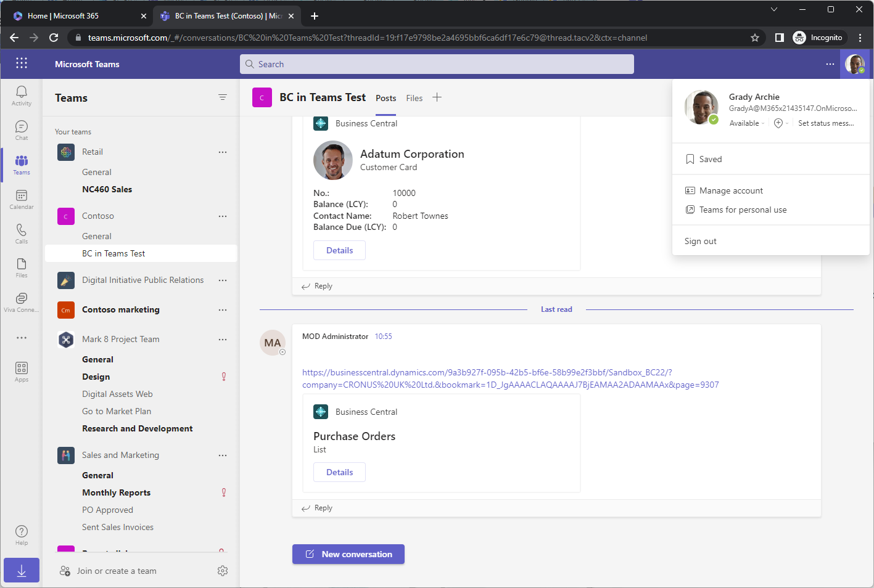
Task: Open the Contoso marketing team avatar
Action: click(x=66, y=310)
